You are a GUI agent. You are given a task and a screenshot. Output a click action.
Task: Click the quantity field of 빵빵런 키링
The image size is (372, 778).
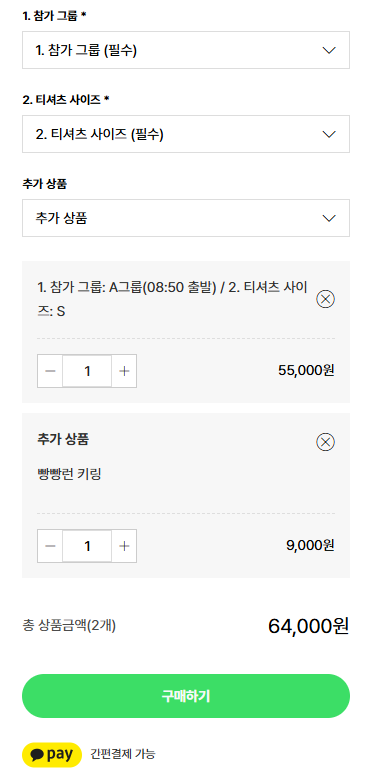point(87,546)
